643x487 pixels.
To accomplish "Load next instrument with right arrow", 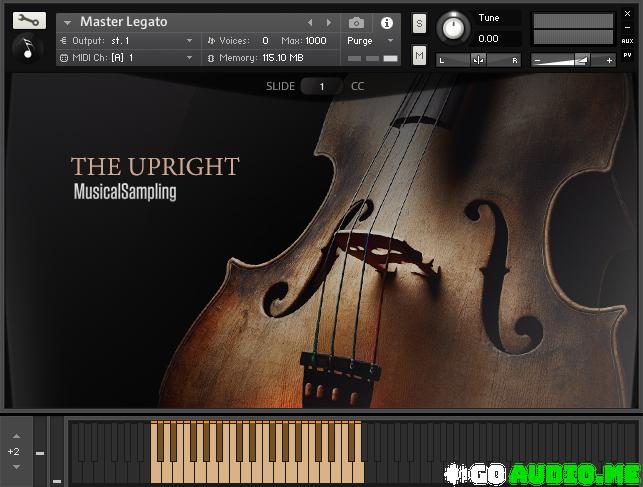I will [329, 23].
